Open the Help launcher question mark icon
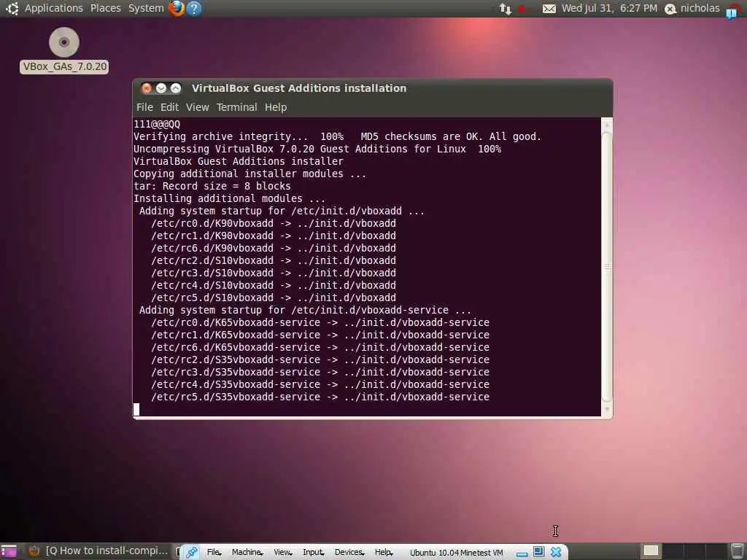This screenshot has width=747, height=560. (194, 8)
